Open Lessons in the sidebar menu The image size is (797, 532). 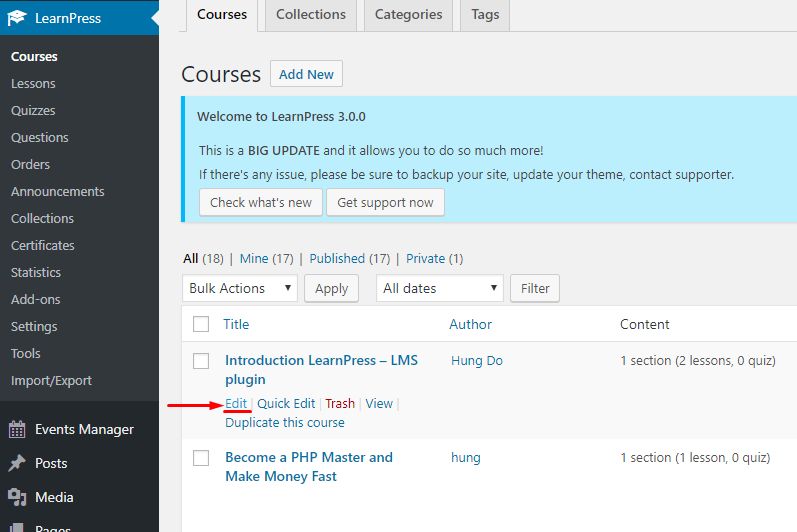click(33, 84)
